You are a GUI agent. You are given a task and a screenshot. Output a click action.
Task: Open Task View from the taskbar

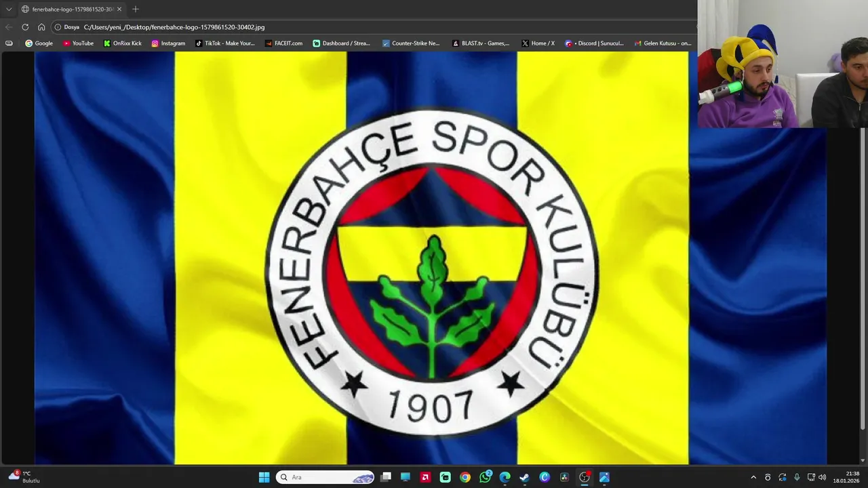pyautogui.click(x=386, y=477)
